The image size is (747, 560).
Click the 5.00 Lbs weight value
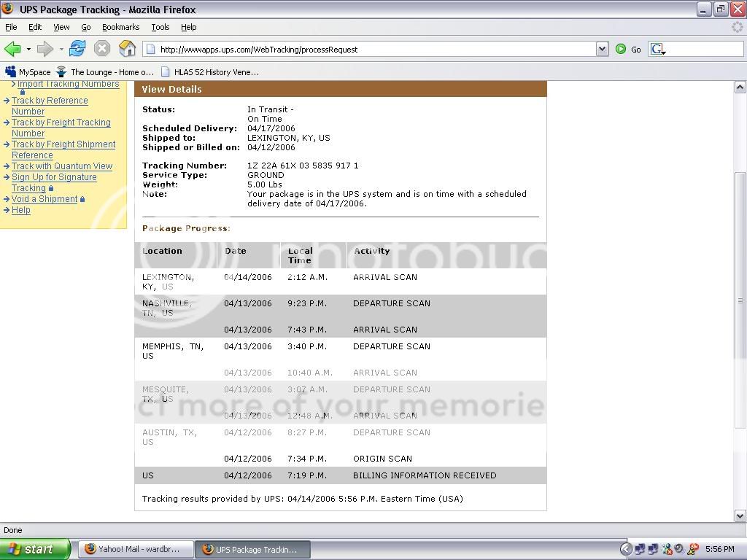[x=264, y=184]
